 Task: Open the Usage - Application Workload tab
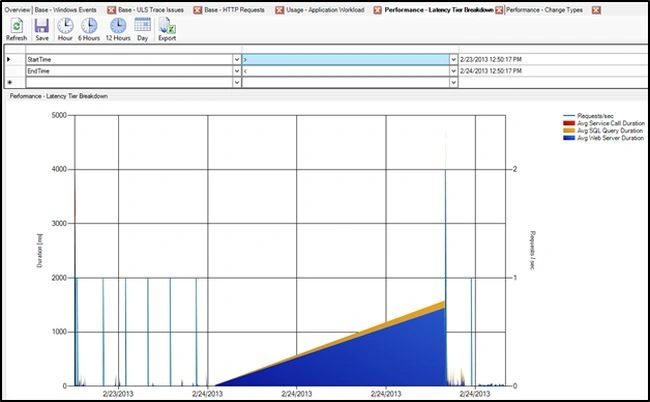coord(325,10)
